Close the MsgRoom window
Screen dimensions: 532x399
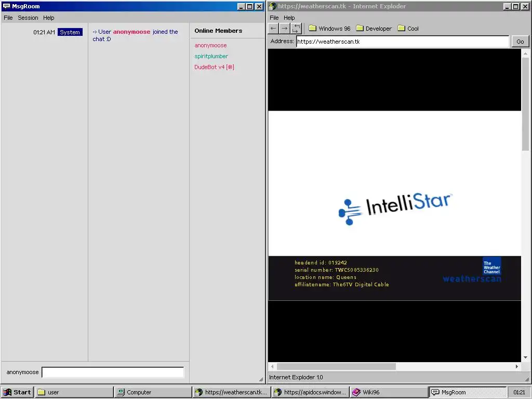coord(259,6)
